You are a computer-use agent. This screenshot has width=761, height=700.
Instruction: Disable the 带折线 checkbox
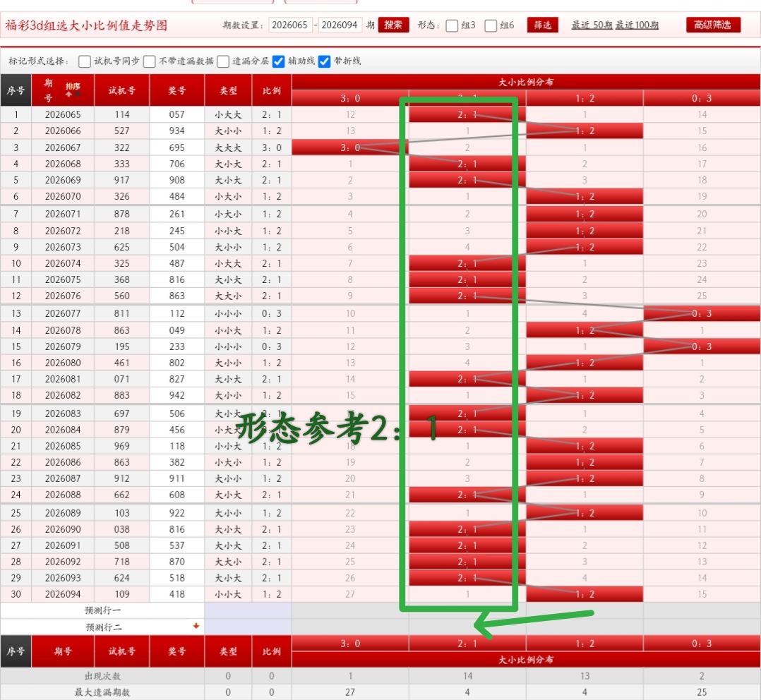tap(323, 61)
